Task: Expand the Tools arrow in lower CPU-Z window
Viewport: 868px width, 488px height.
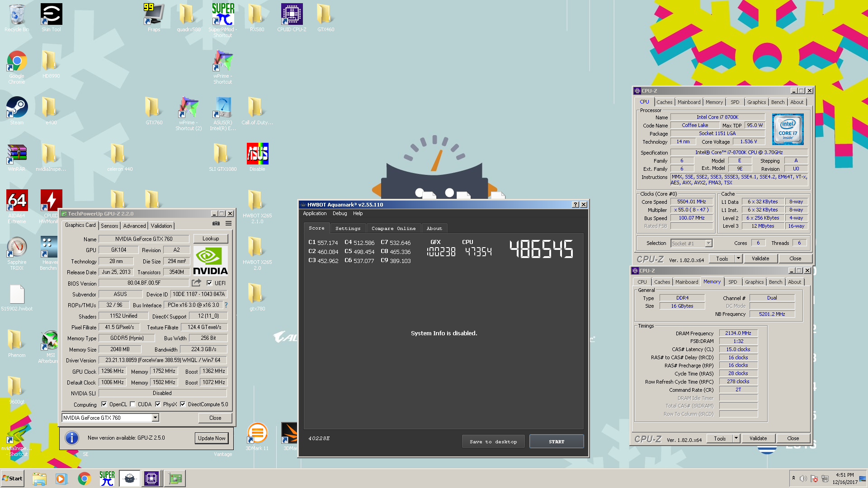Action: (736, 438)
